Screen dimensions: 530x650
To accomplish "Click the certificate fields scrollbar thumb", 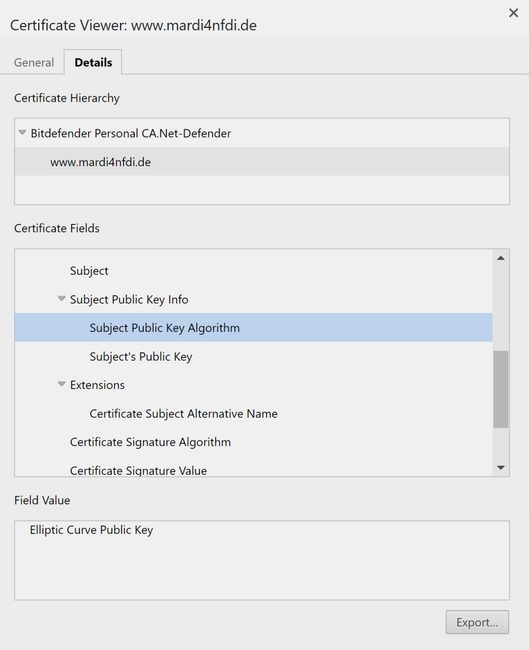I will coord(501,389).
